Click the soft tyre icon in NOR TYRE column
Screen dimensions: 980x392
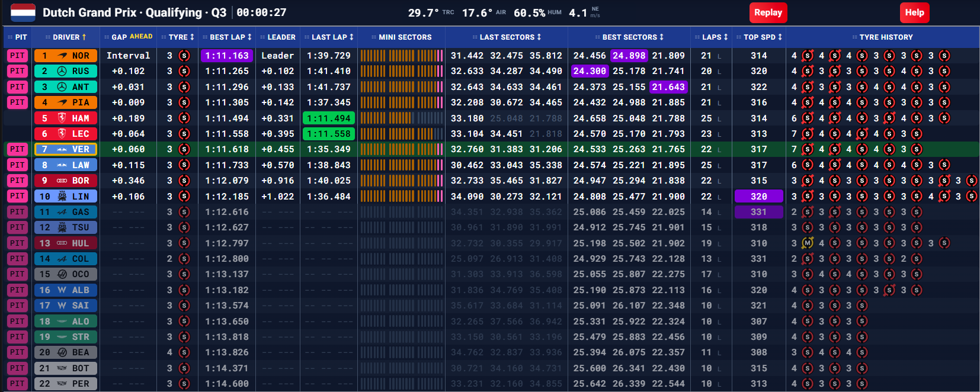click(x=184, y=56)
